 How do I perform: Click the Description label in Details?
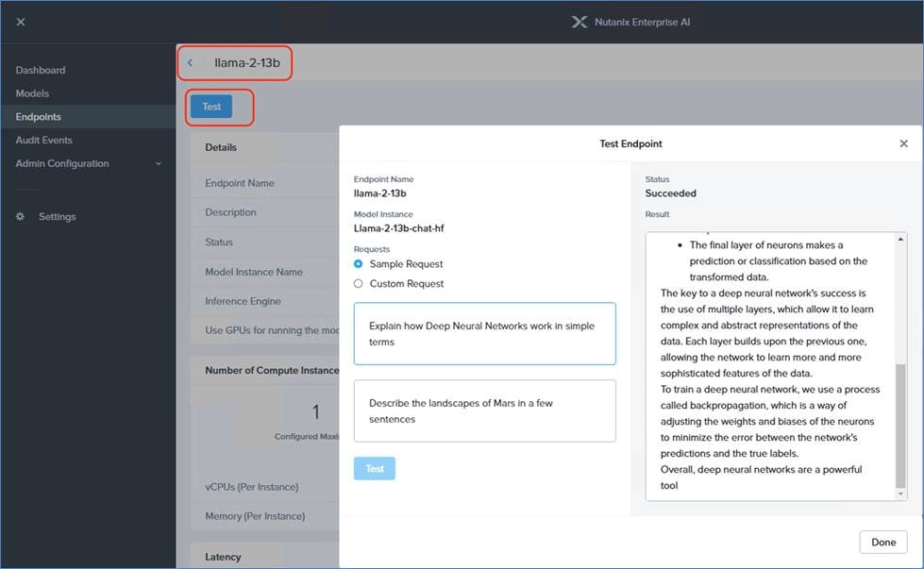coord(230,212)
